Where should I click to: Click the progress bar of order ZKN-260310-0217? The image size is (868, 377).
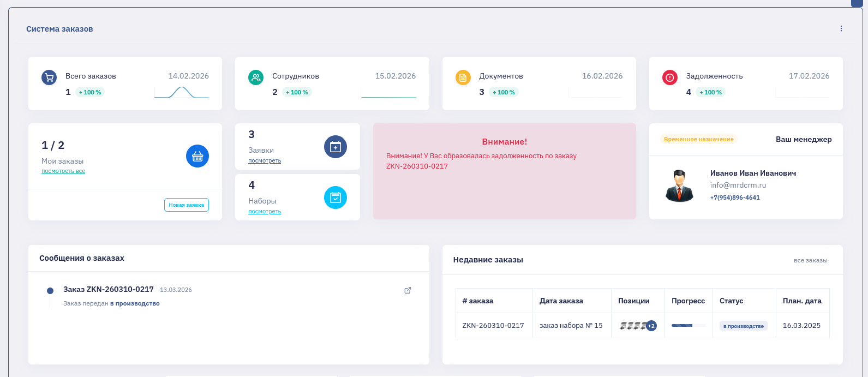[689, 326]
